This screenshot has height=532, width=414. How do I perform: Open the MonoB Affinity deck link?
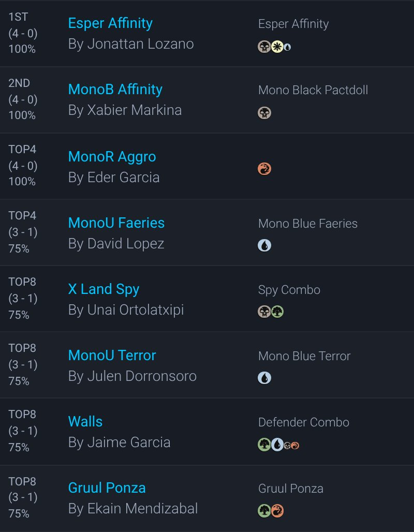[115, 90]
